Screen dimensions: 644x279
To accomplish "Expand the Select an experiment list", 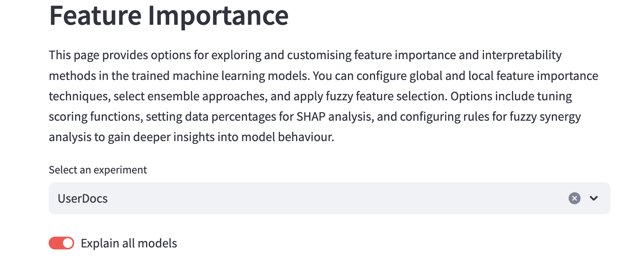I will [x=594, y=198].
